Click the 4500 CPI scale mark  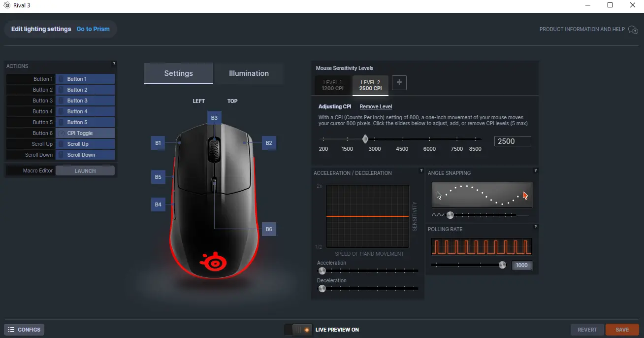coord(402,149)
